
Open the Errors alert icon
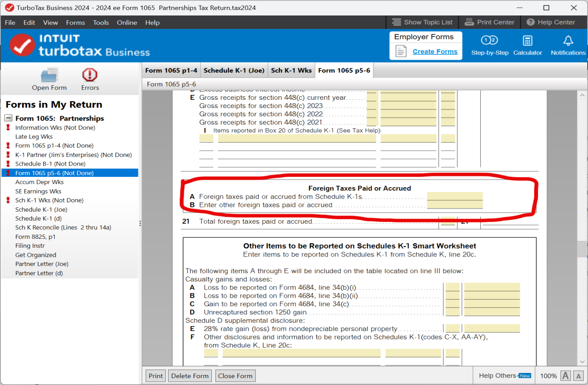click(90, 75)
